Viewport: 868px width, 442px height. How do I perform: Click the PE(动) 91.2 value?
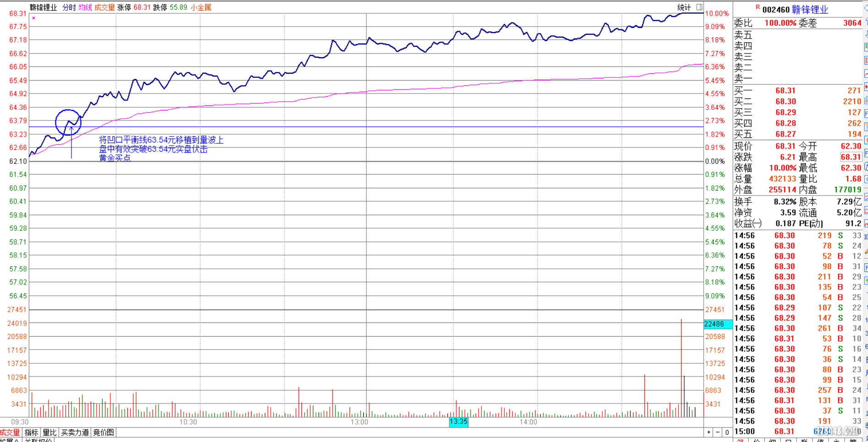853,224
